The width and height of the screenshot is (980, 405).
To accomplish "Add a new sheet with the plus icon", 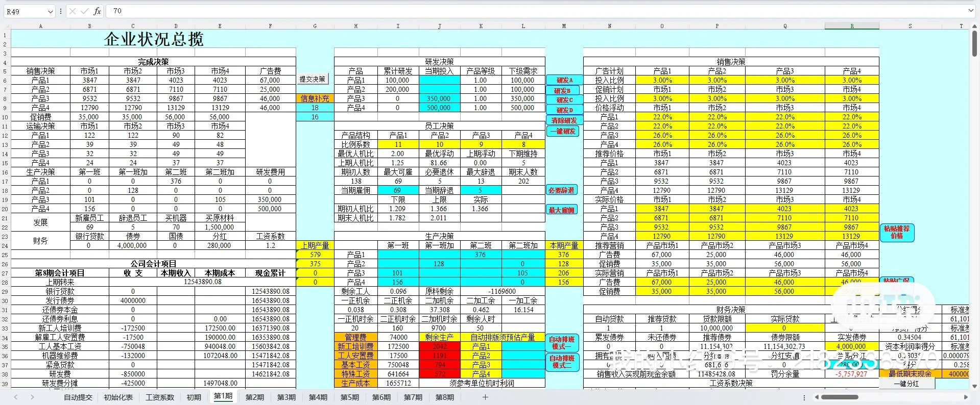I will [485, 397].
